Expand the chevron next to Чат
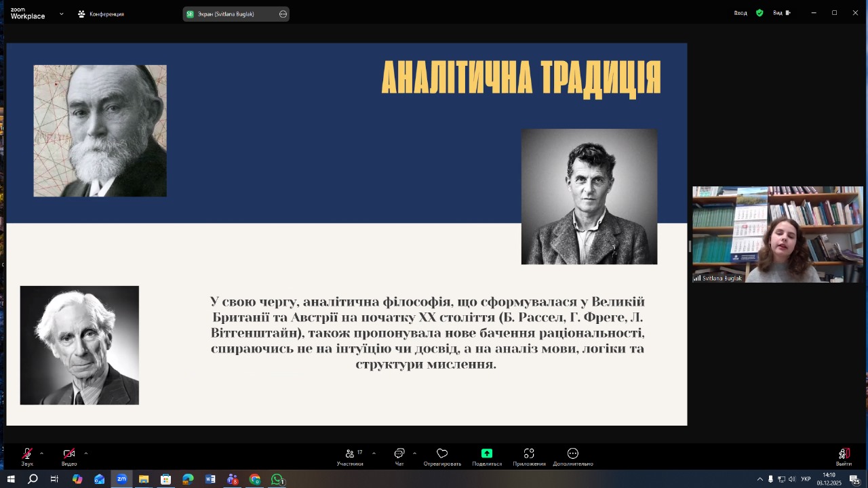The width and height of the screenshot is (868, 488). pyautogui.click(x=414, y=453)
